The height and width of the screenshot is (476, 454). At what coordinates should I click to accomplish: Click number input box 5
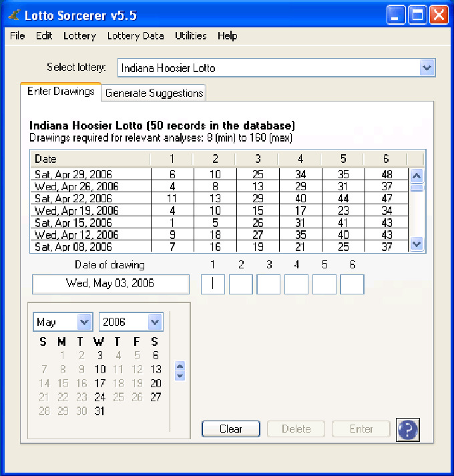(x=324, y=284)
